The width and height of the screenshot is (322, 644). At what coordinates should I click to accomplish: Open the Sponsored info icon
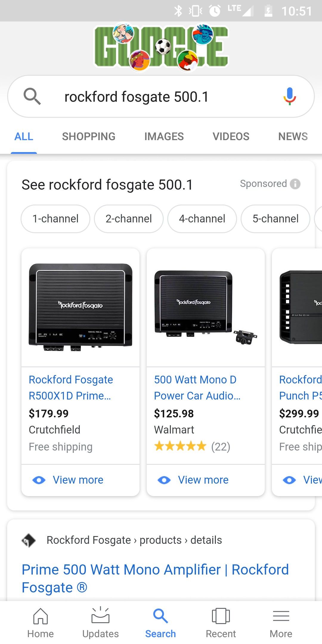[x=295, y=184]
